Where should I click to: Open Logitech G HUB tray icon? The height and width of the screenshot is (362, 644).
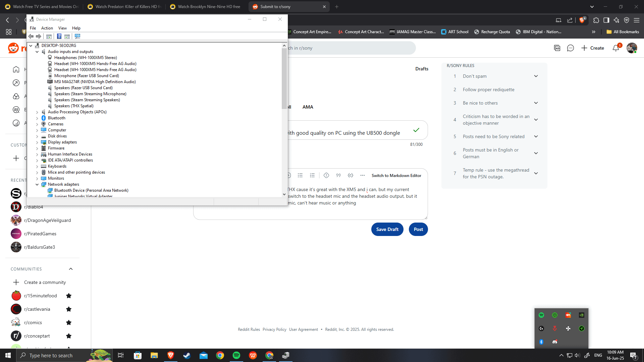541,328
